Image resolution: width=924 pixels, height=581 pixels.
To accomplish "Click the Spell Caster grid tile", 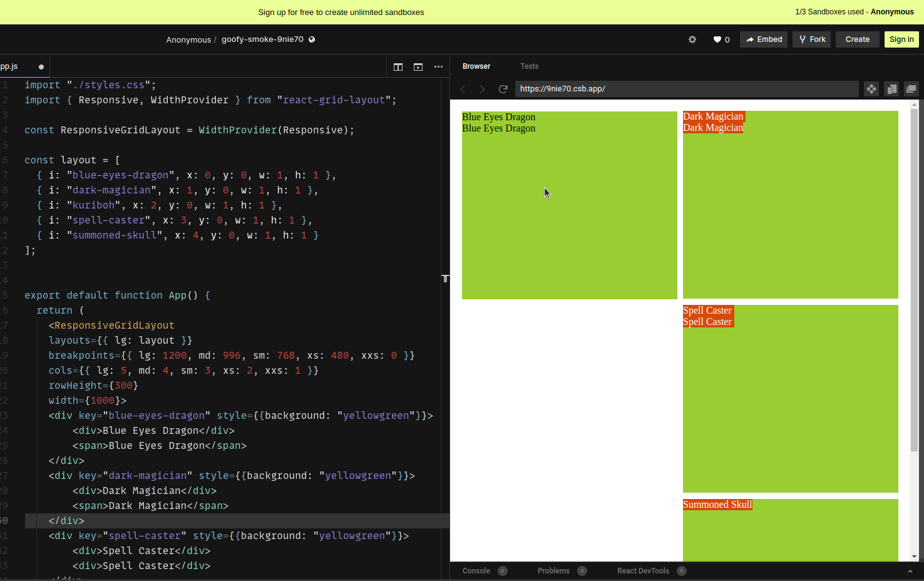I will [x=791, y=399].
